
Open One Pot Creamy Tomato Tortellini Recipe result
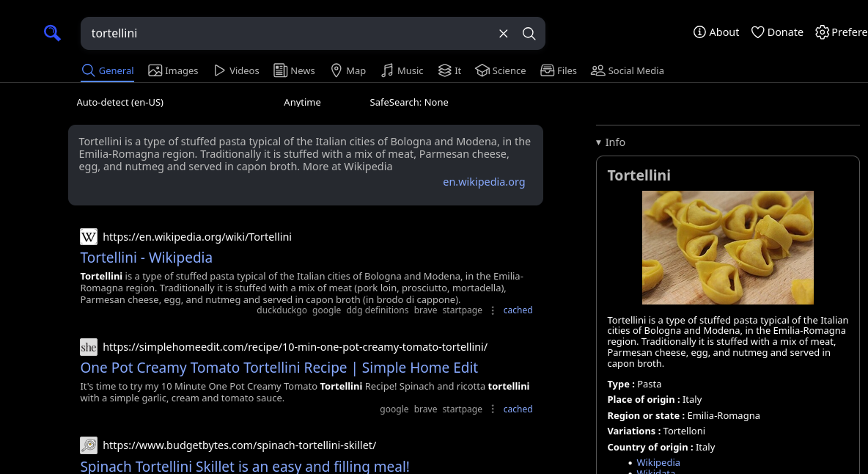[279, 368]
